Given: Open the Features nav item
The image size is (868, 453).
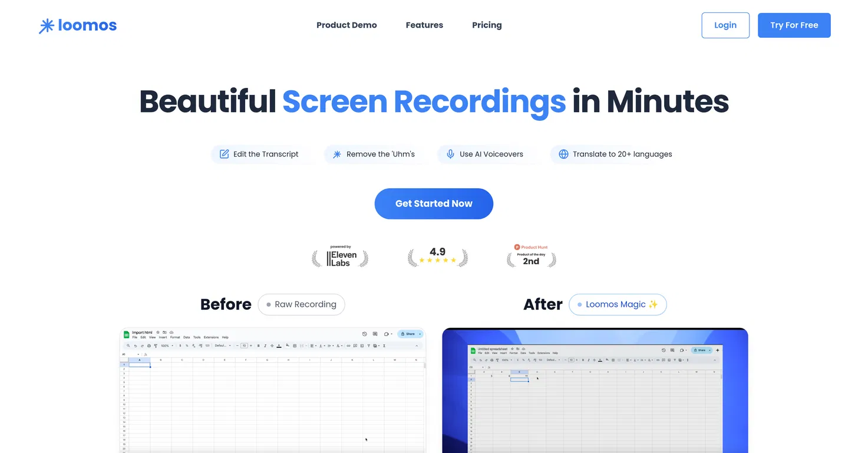Looking at the screenshot, I should 424,25.
